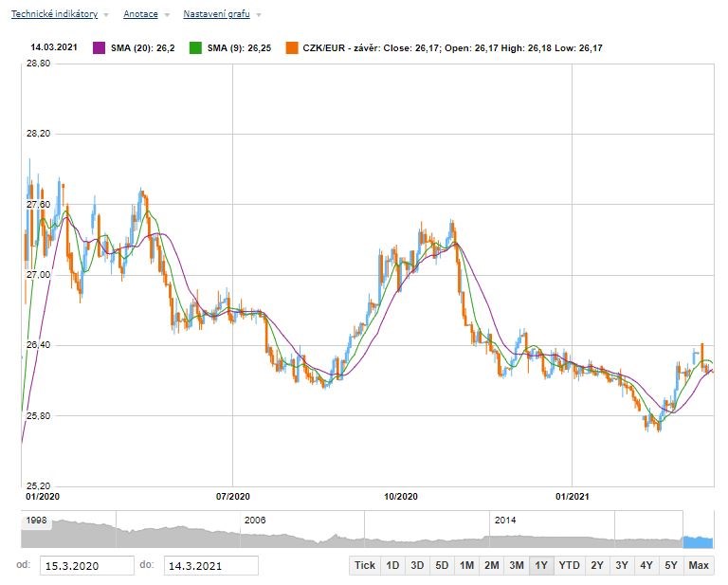Select the Tick time range button

[x=364, y=565]
